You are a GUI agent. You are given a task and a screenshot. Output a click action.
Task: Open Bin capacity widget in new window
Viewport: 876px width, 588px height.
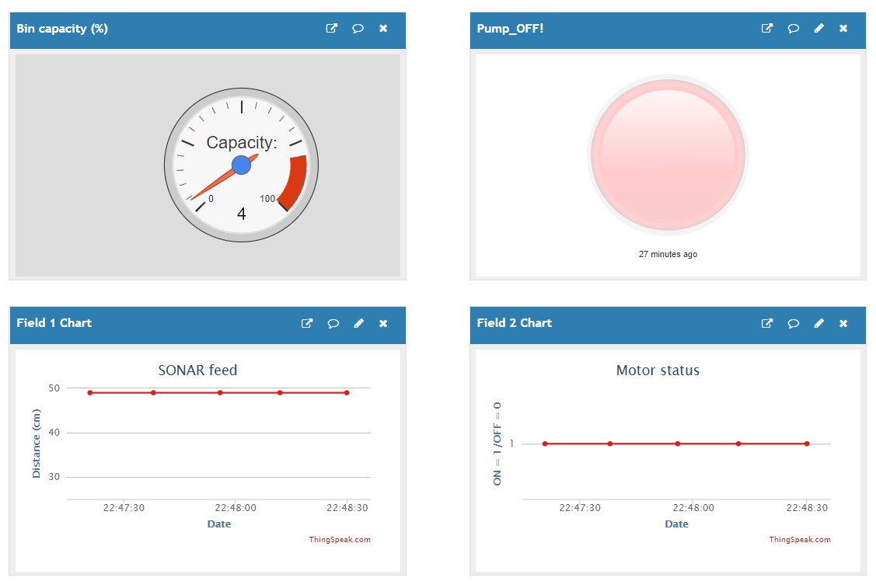[x=332, y=29]
